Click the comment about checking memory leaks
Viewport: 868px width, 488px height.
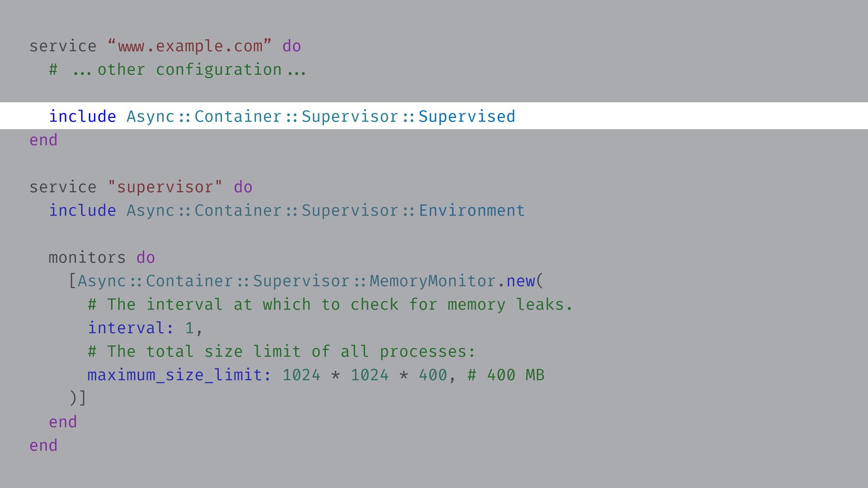(x=330, y=305)
